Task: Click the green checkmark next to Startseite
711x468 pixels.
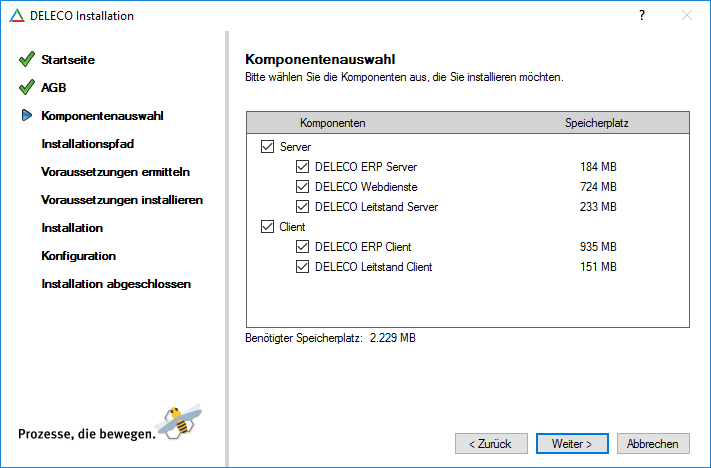Action: point(27,59)
